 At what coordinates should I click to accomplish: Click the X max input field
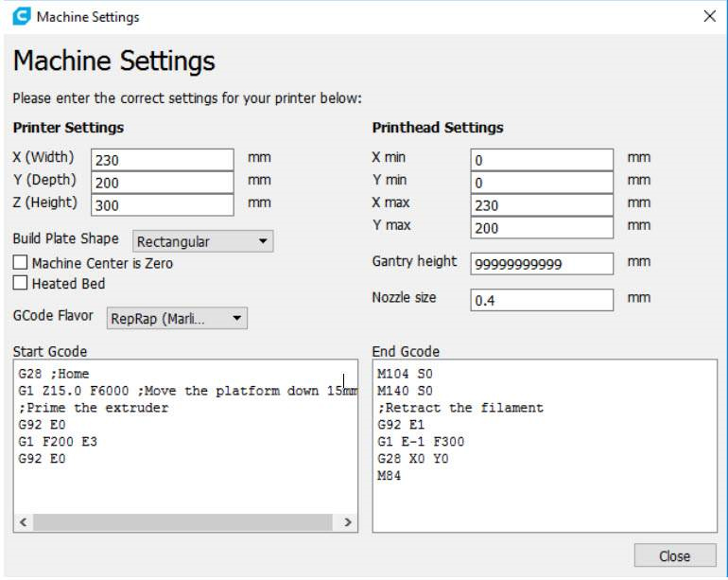coord(542,205)
